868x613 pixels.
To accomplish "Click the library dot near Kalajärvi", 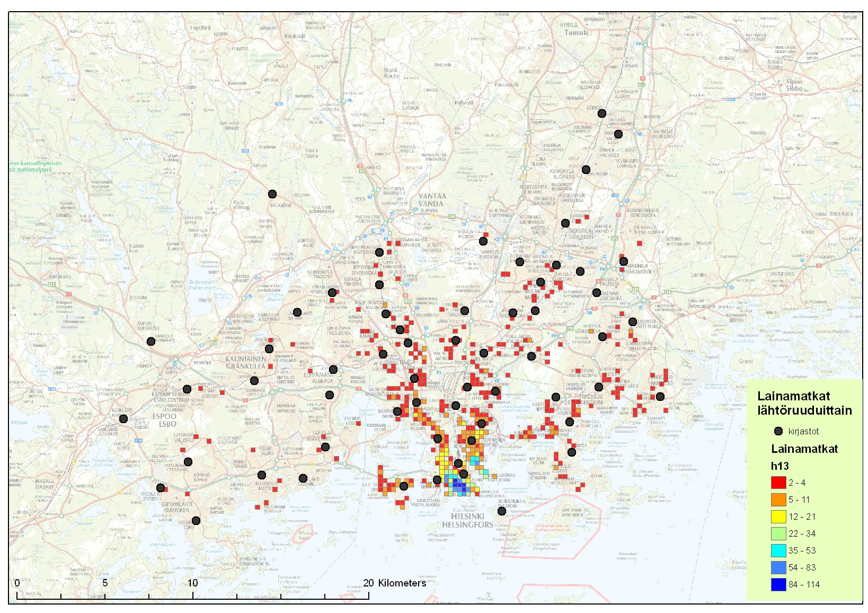I will [x=272, y=194].
